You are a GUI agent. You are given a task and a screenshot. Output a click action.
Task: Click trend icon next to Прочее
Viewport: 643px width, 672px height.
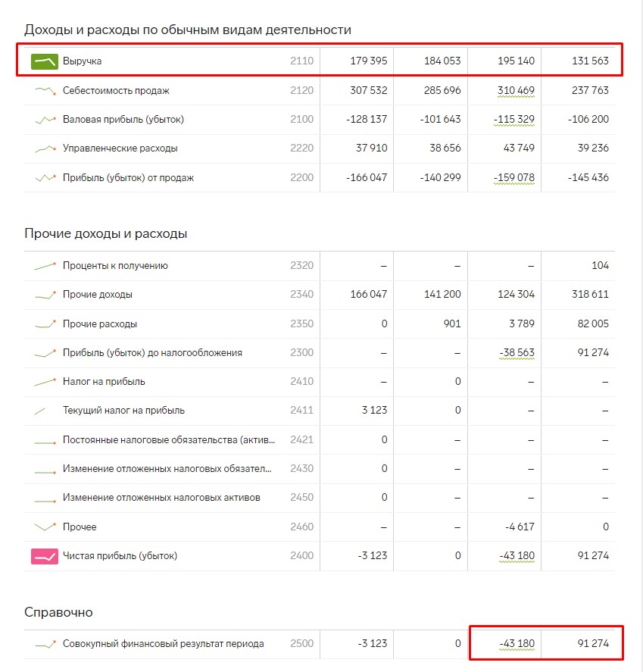coord(45,527)
